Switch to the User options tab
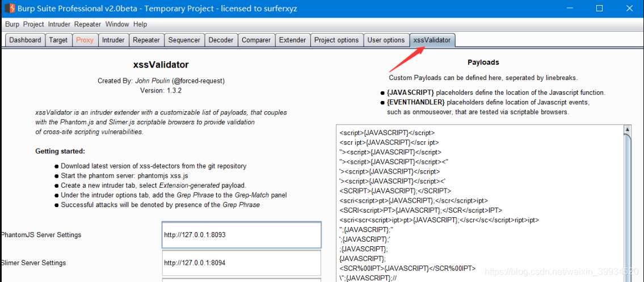Screen dimensions: 644x282 [x=386, y=40]
